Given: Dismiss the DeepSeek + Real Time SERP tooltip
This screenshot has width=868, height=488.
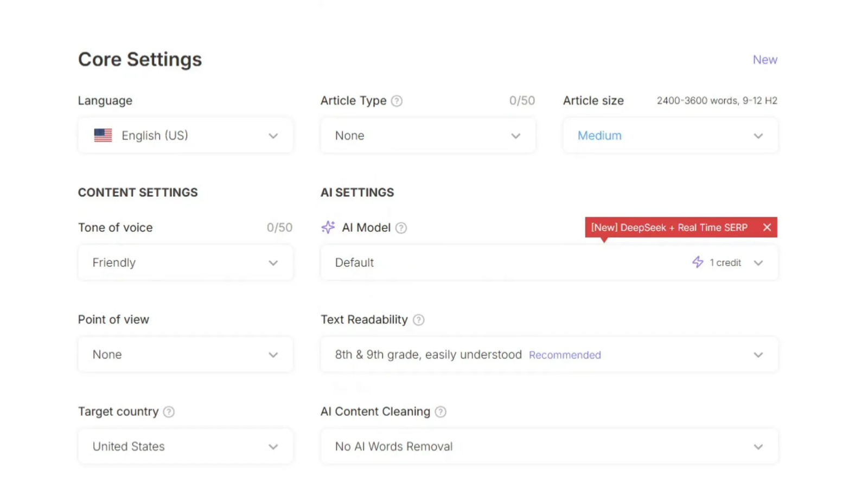Looking at the screenshot, I should (767, 227).
